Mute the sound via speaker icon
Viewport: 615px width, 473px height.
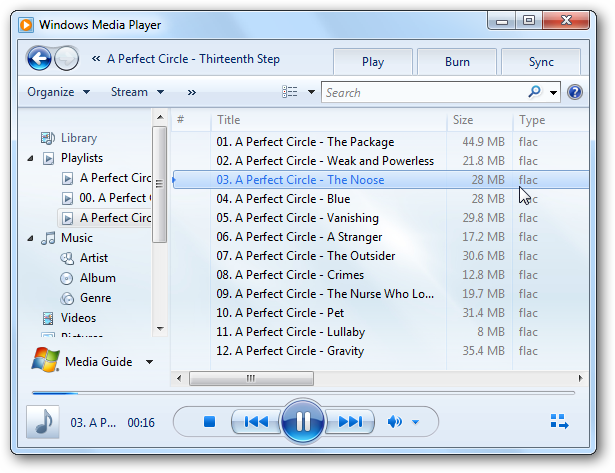pos(394,422)
